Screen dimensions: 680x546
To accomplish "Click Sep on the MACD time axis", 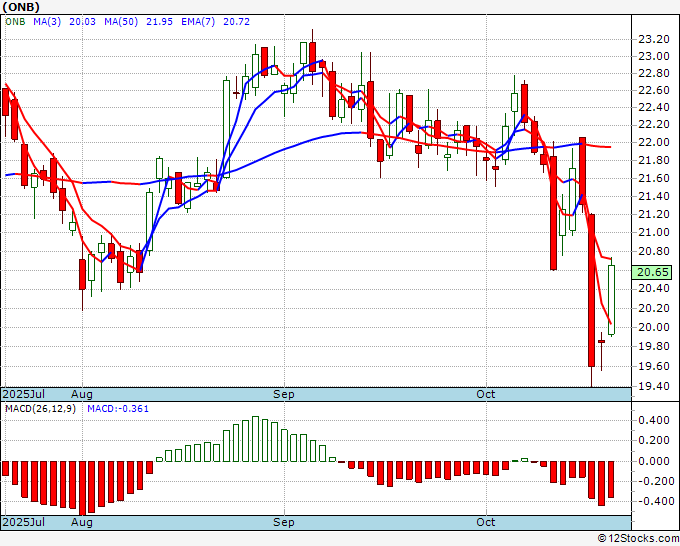I will (x=284, y=522).
